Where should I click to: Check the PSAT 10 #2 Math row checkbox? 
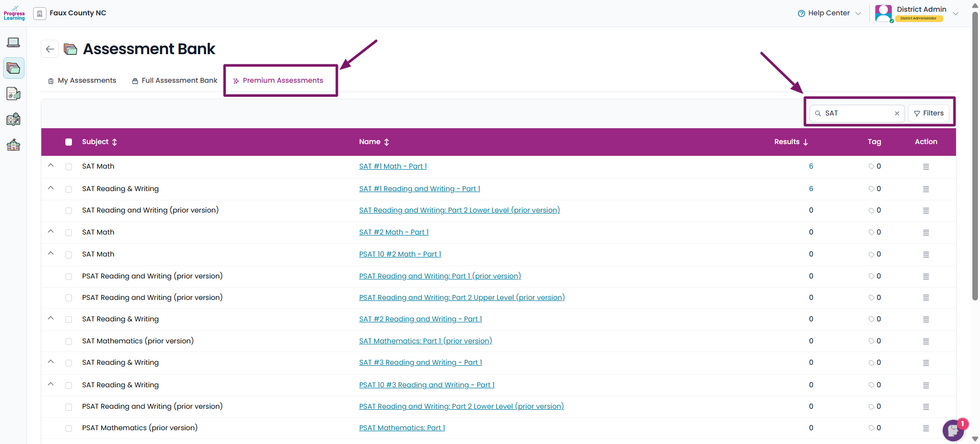[x=69, y=254]
